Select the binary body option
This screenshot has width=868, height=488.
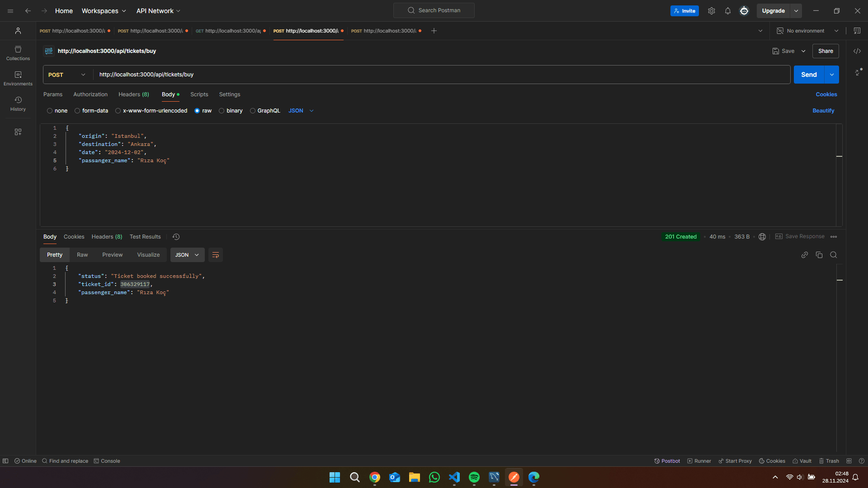coord(222,111)
